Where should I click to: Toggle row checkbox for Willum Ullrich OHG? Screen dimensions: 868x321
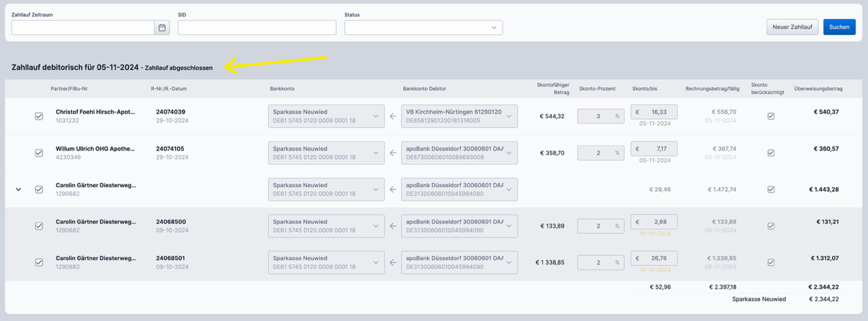(x=39, y=153)
